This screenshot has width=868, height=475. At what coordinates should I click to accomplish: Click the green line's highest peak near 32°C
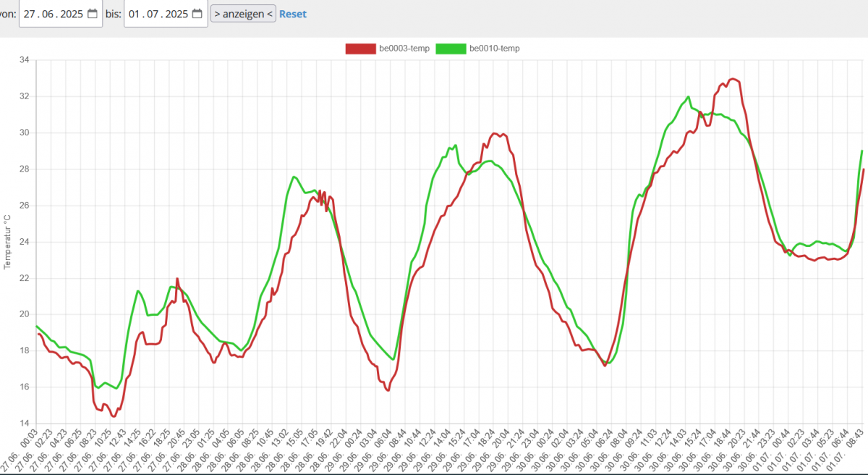point(688,96)
